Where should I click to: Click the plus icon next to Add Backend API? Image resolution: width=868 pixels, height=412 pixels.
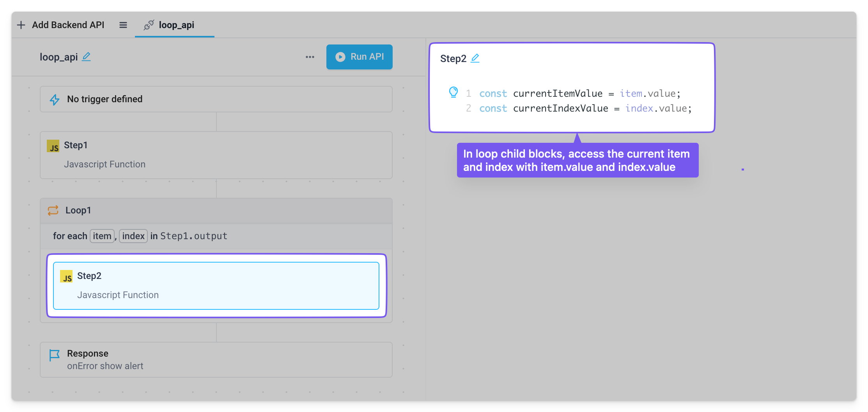click(x=21, y=25)
